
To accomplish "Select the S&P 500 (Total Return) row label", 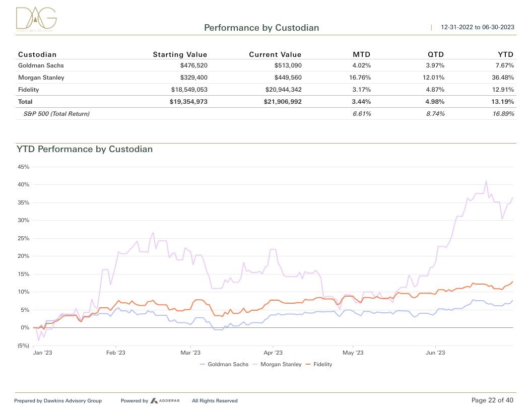I will point(56,114).
